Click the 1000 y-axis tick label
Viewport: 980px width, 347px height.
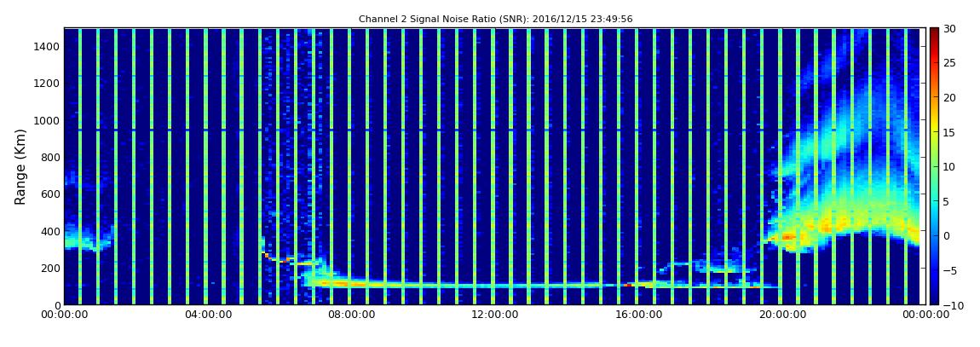click(48, 120)
